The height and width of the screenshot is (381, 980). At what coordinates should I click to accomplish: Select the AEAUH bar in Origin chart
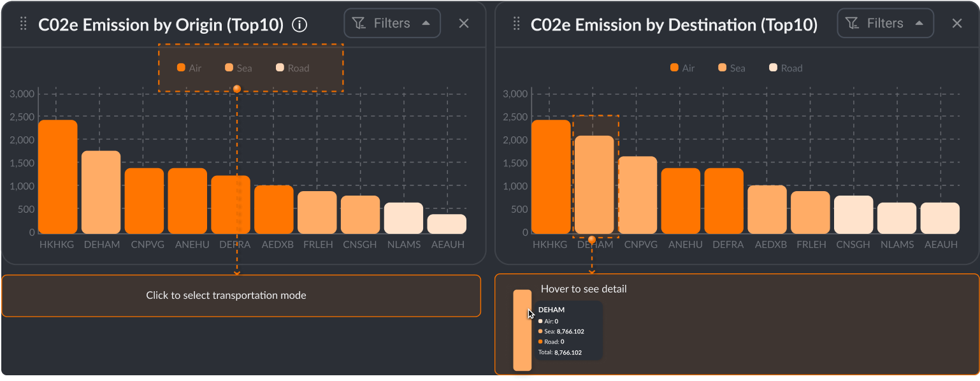447,224
